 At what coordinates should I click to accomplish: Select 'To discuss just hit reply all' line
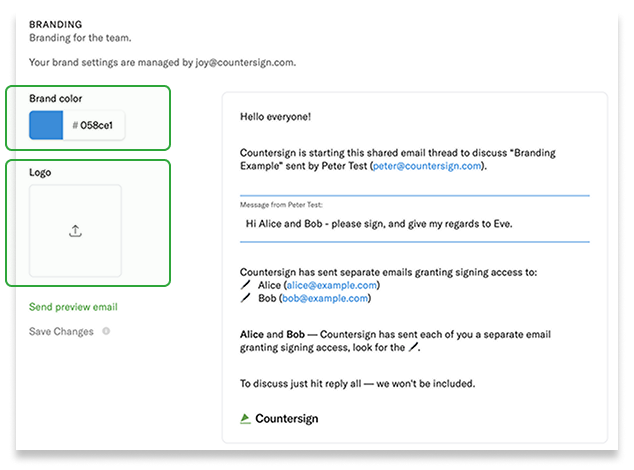coord(357,383)
